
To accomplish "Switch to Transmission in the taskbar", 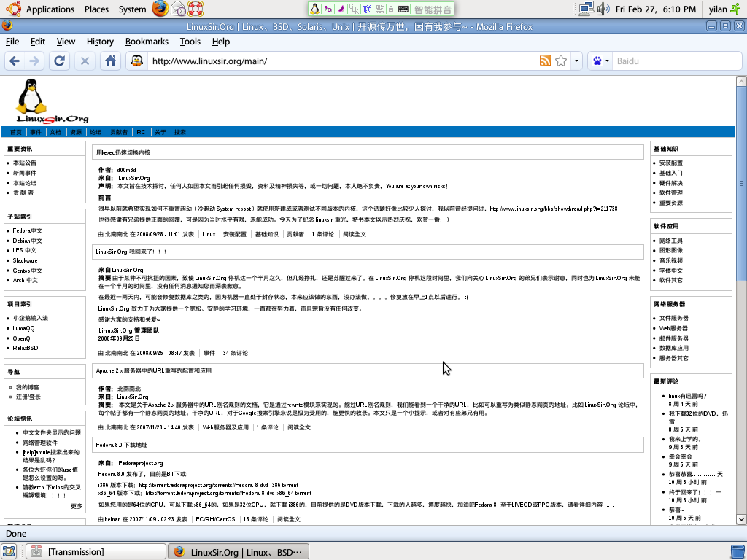I will pos(96,551).
